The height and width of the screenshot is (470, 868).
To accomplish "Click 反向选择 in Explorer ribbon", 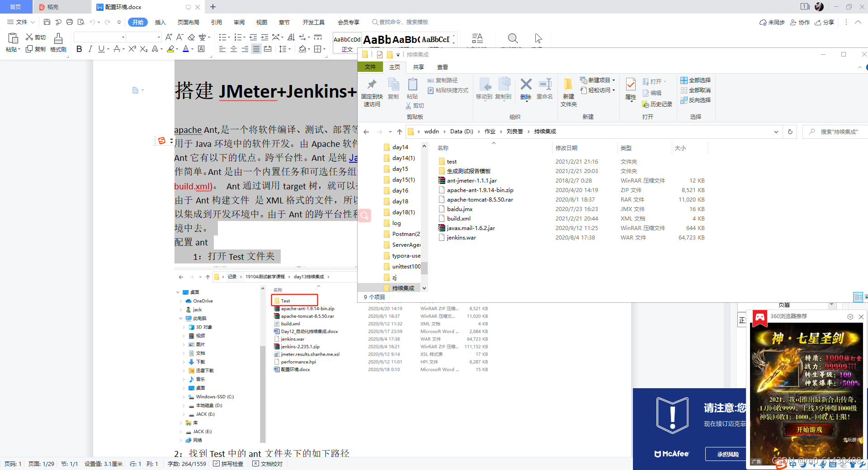I will click(x=695, y=100).
